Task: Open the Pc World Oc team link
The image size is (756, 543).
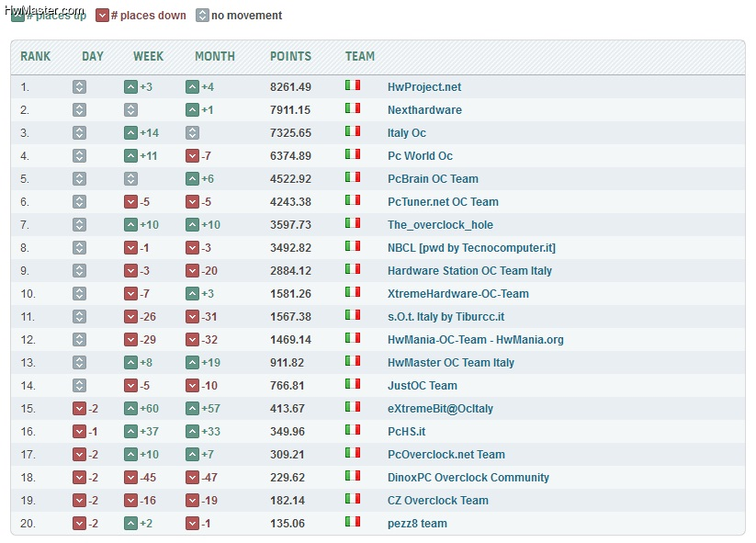Action: (420, 156)
